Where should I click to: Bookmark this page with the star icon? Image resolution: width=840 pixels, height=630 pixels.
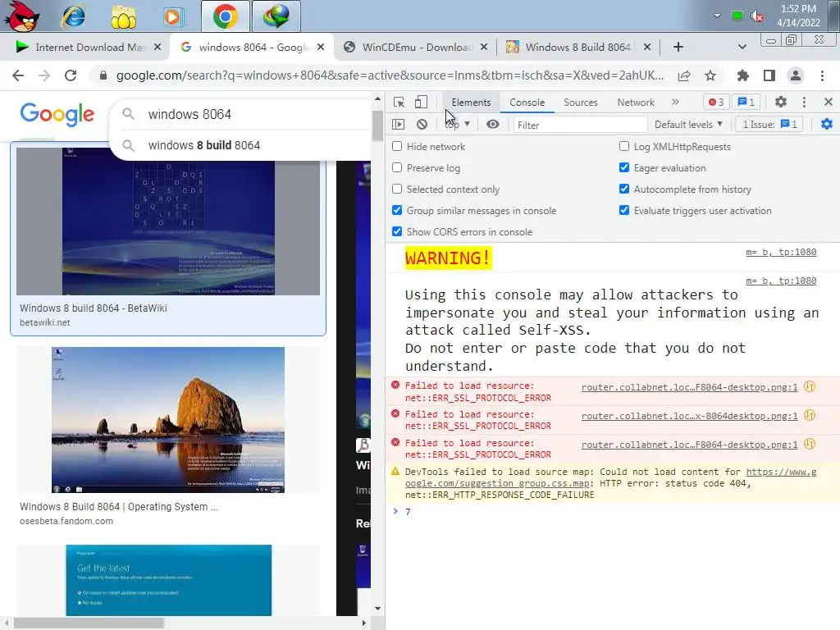[x=710, y=75]
